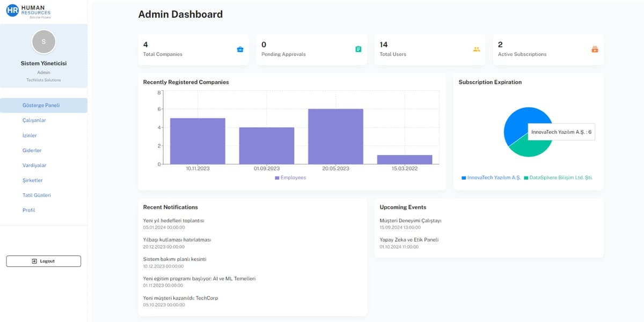Click the bar for 15.03.2022
644x322 pixels.
(405, 159)
